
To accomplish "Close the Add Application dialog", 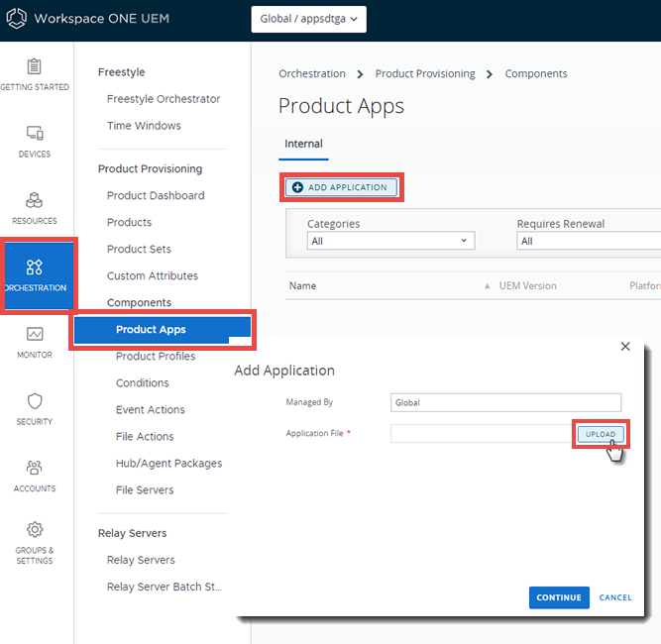I will pyautogui.click(x=625, y=347).
